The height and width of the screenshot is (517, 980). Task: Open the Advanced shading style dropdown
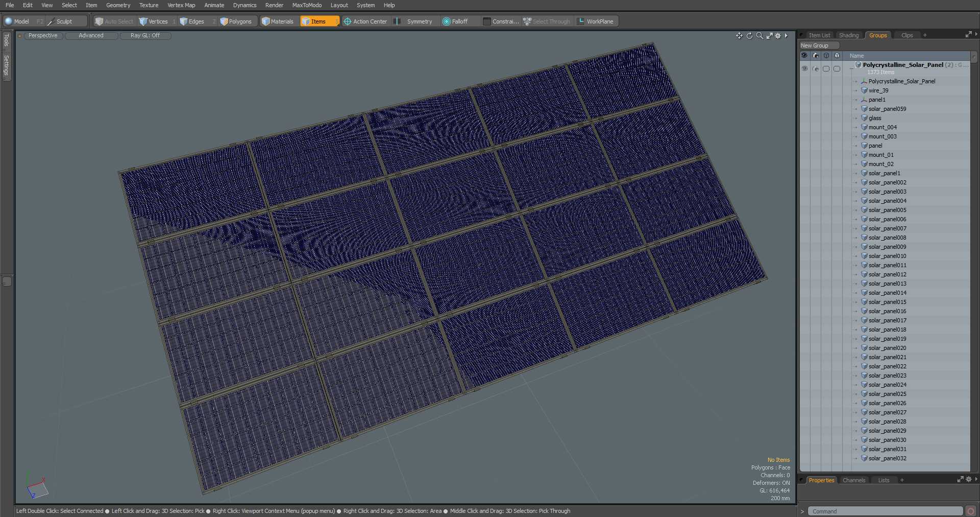(91, 36)
